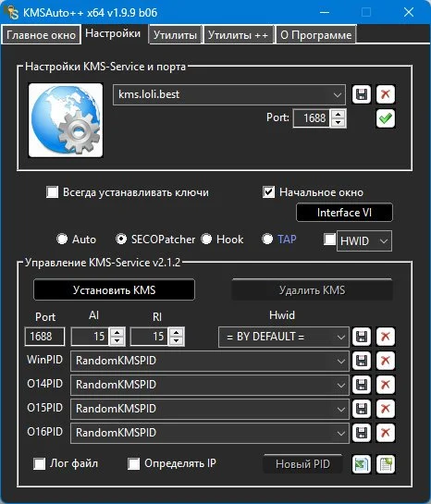Click the notepad icon at bottom right

pos(386,464)
